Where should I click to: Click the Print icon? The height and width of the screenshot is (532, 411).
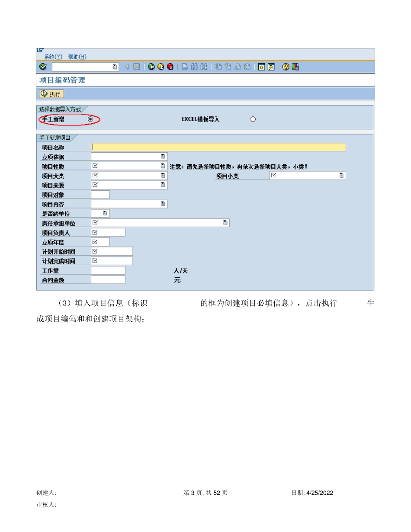[184, 67]
